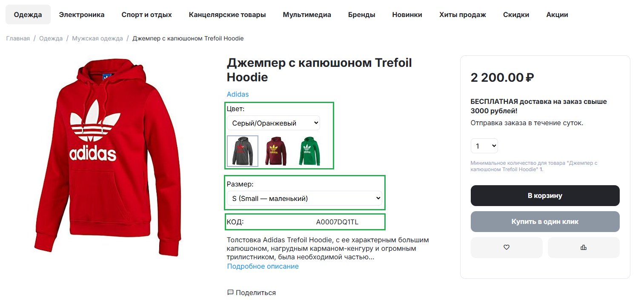
Task: Select the green hoodie color thumbnail
Action: [310, 151]
